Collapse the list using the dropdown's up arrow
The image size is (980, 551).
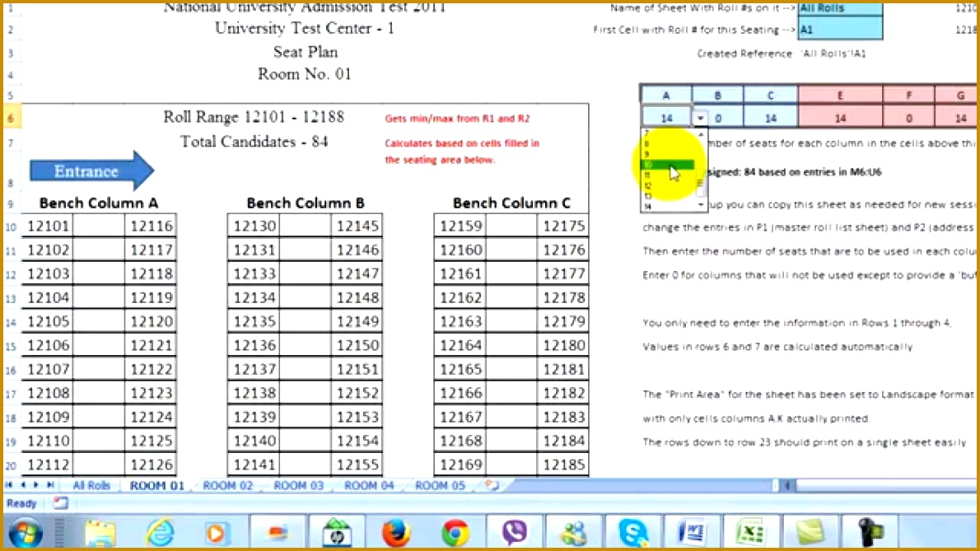(701, 134)
